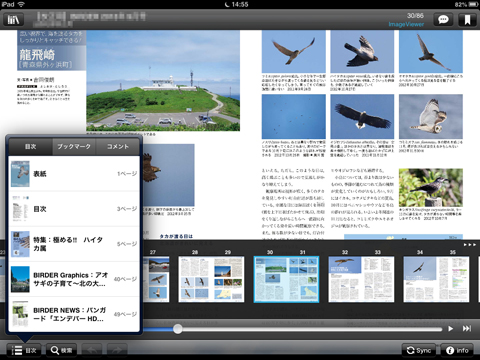The height and width of the screenshot is (360, 480).
Task: Select the pages 32-33 thumbnail
Action: [x=361, y=279]
